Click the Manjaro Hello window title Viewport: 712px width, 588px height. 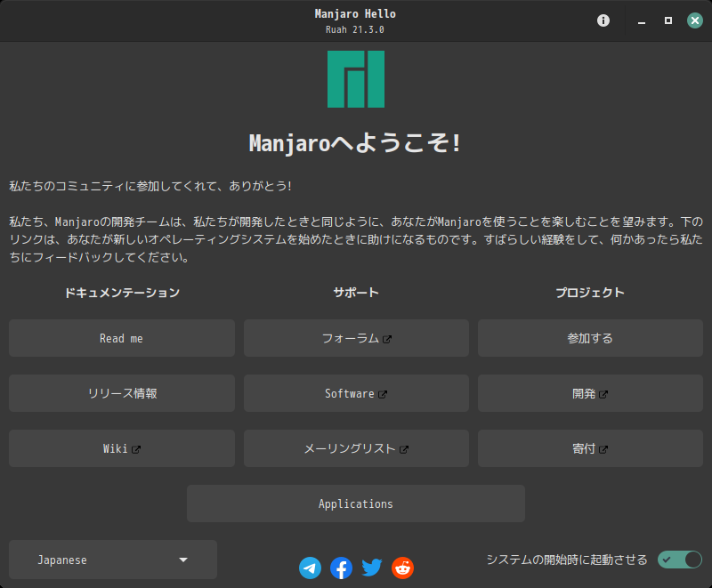pos(355,14)
